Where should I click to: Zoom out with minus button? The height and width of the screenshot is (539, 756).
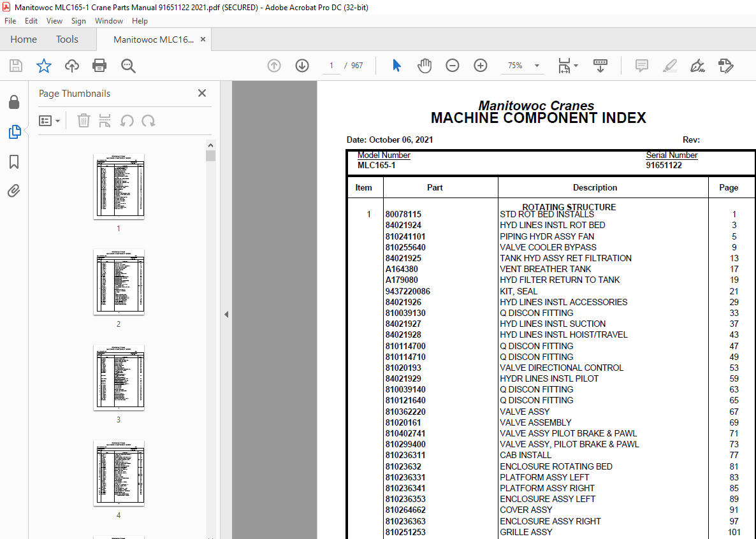coord(452,66)
